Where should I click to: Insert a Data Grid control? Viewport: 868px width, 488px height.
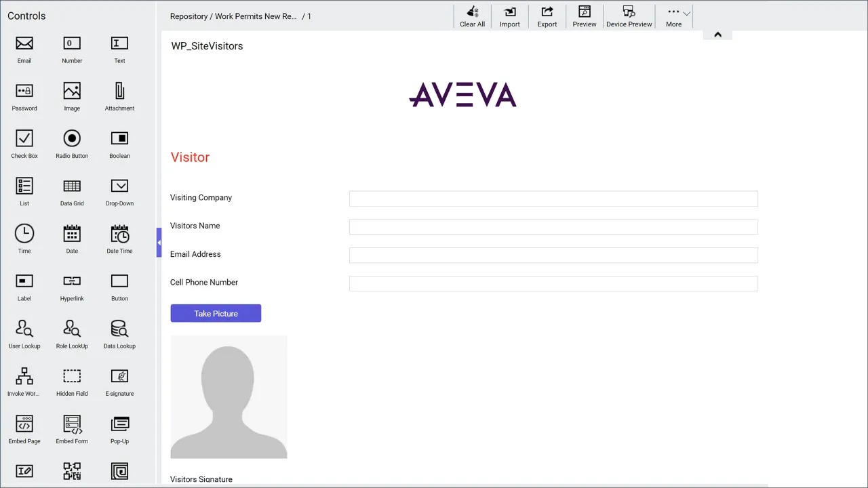tap(71, 190)
